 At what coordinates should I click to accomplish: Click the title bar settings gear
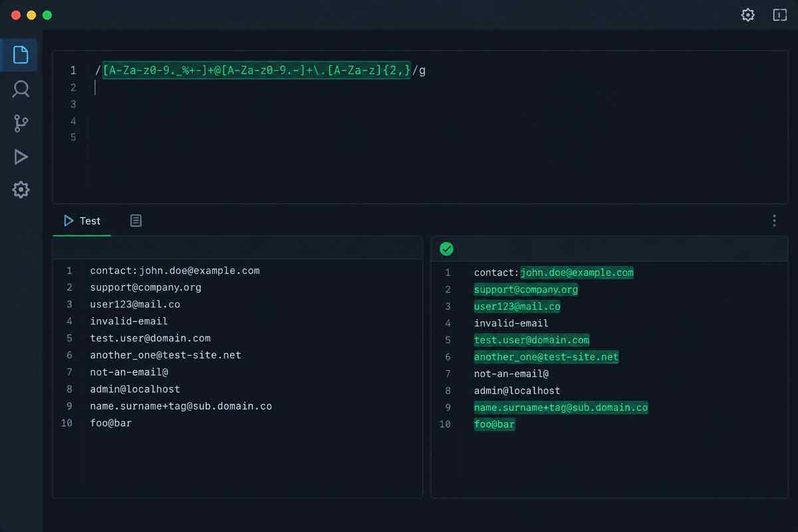tap(748, 15)
